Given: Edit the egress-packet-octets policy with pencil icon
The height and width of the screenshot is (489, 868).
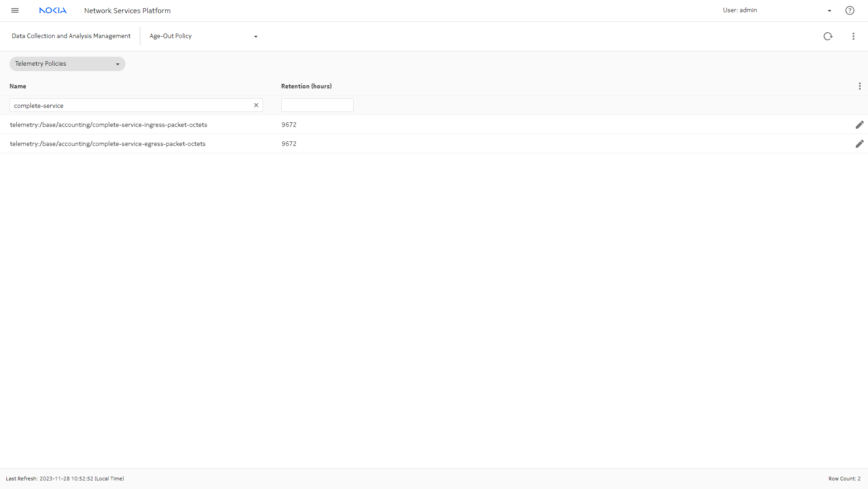Looking at the screenshot, I should (x=859, y=144).
